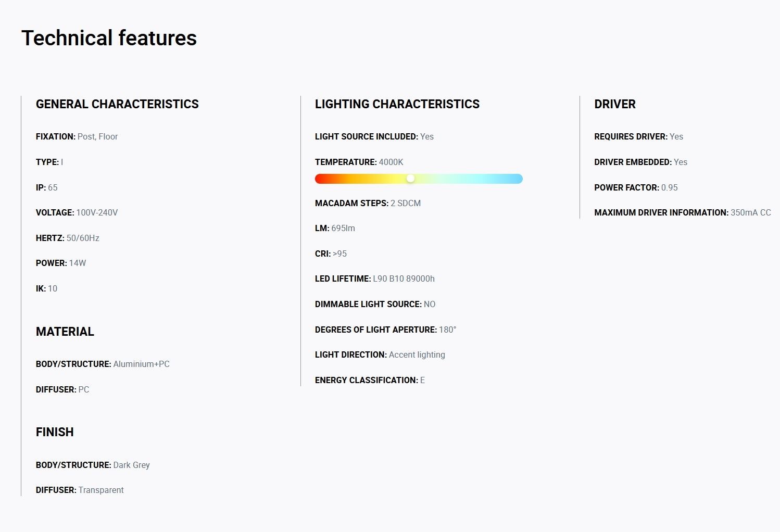Viewport: 780px width, 532px height.
Task: Click the Lighting Characteristics section title
Action: [x=397, y=104]
